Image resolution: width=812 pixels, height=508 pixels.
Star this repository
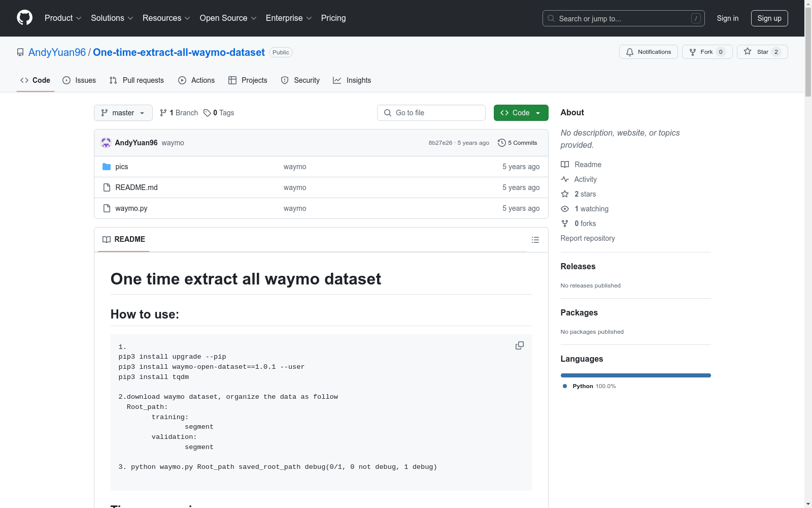tap(762, 52)
